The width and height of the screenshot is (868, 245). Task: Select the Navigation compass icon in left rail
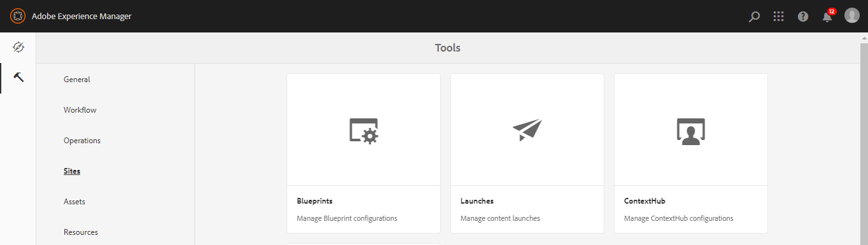(x=18, y=48)
